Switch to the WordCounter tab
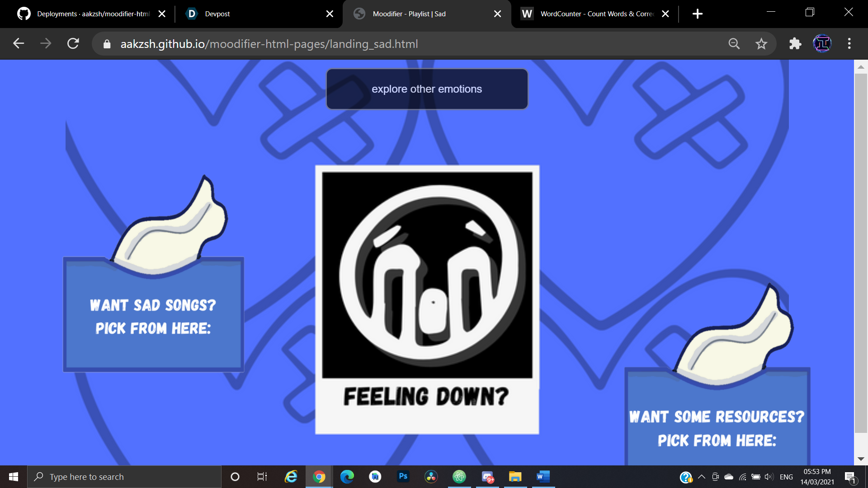This screenshot has height=488, width=868. pyautogui.click(x=592, y=14)
